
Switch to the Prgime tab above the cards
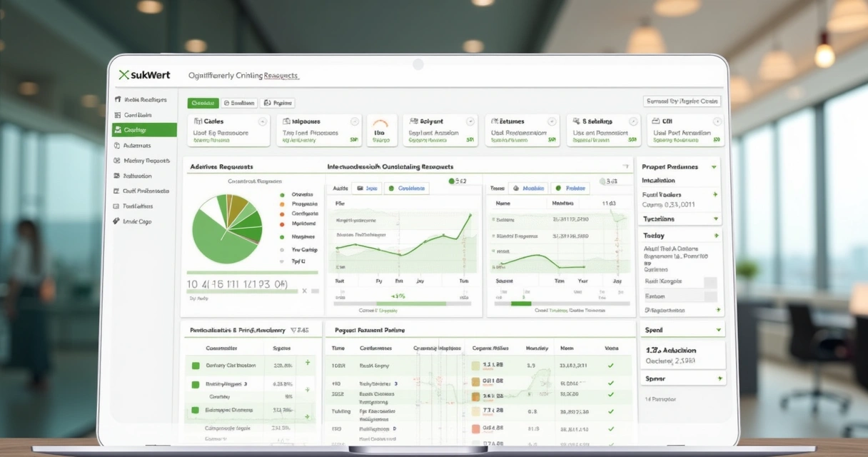[278, 103]
